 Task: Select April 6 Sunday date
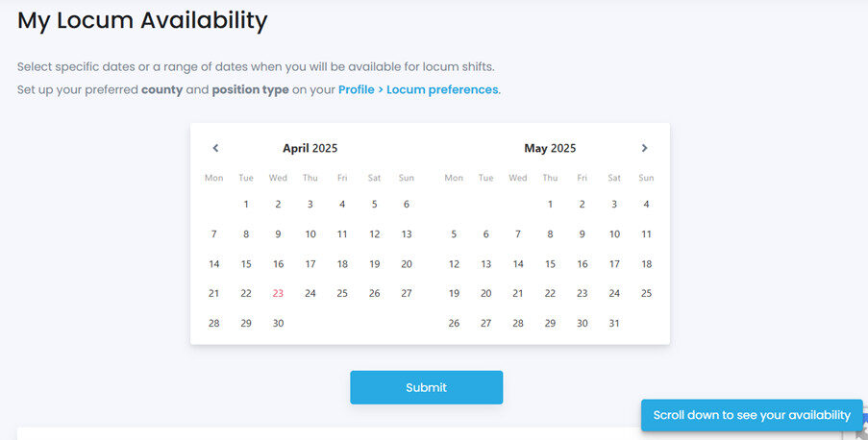407,204
